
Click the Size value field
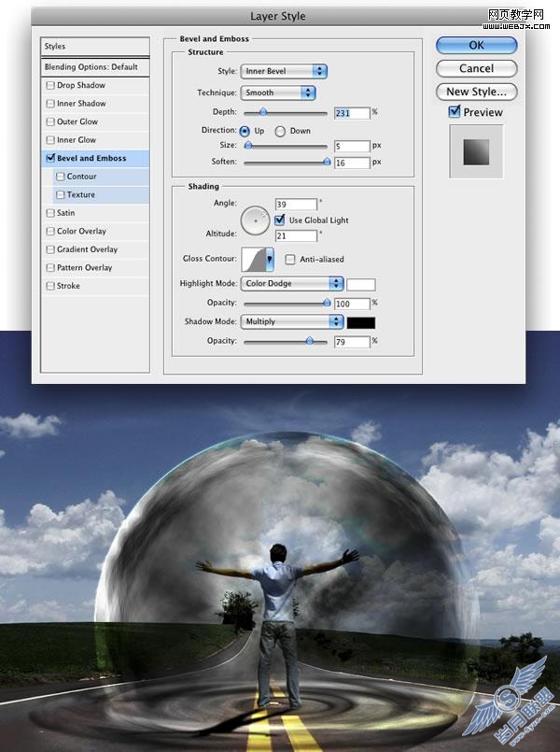pos(352,147)
